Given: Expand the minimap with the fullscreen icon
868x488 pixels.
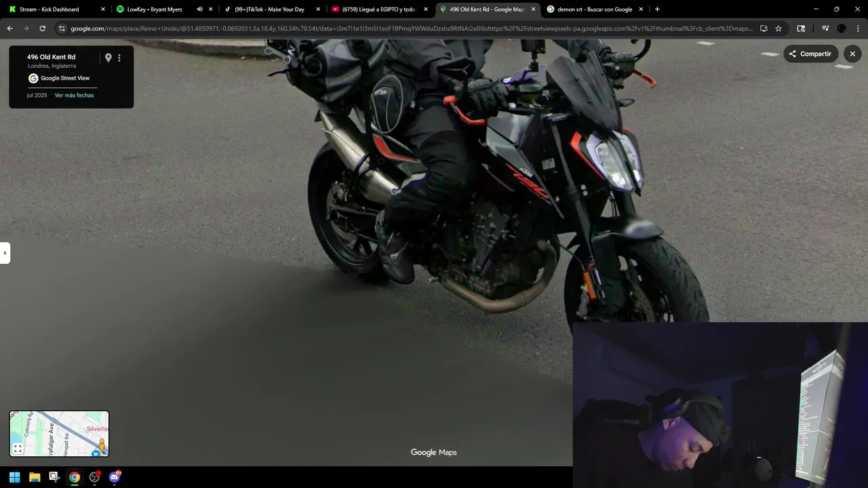Looking at the screenshot, I should (x=18, y=449).
